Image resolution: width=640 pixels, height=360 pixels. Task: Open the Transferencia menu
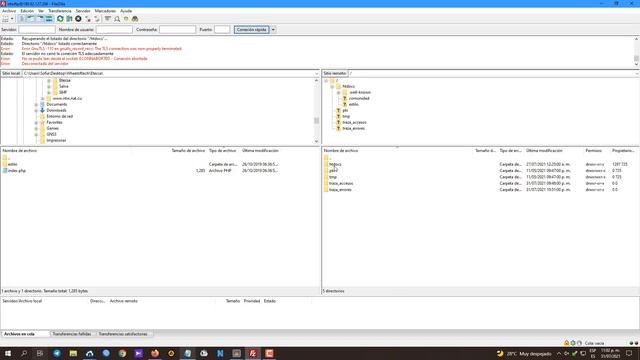click(60, 11)
